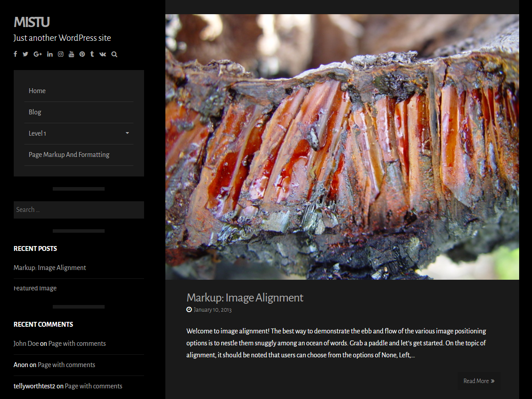Open the Facebook social icon
The width and height of the screenshot is (532, 399).
click(16, 54)
